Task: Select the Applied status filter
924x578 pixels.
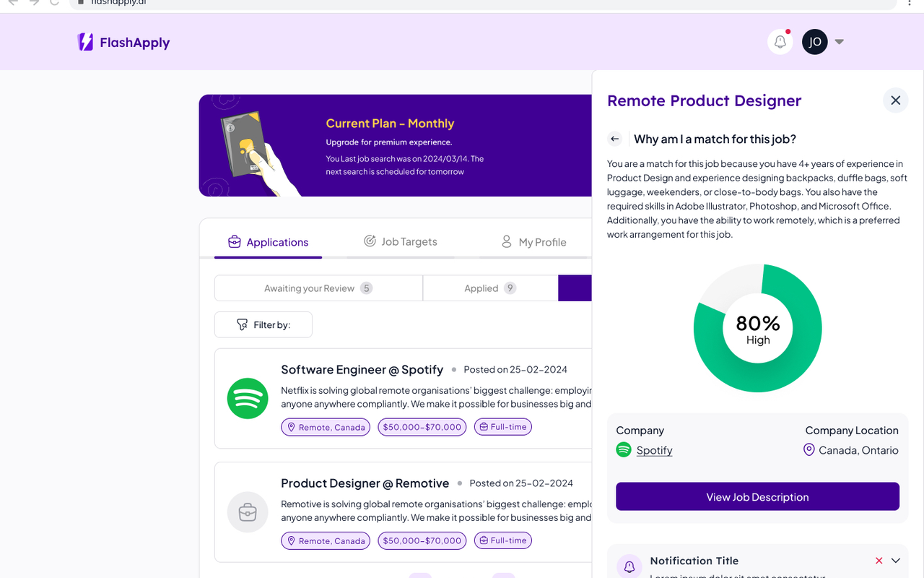Action: click(x=489, y=288)
